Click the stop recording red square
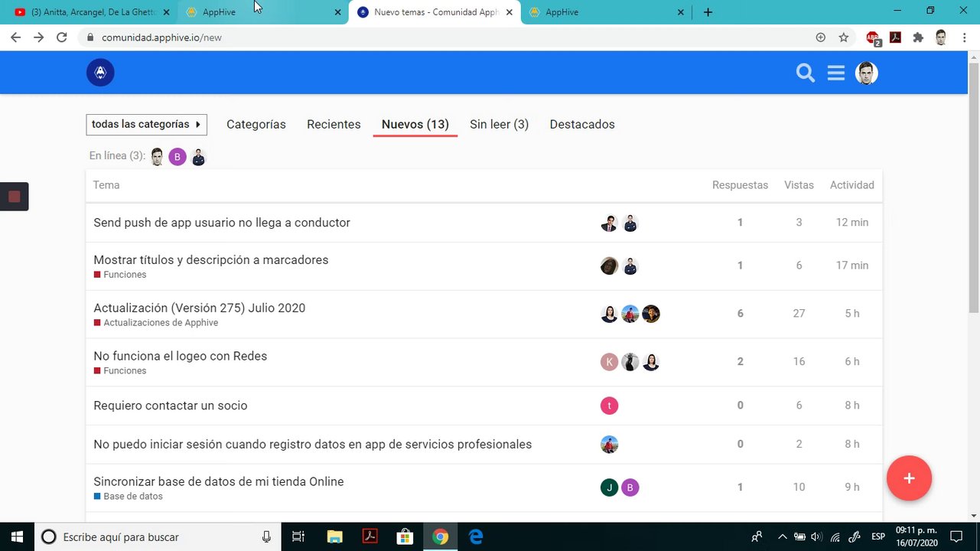The width and height of the screenshot is (980, 551). 14,197
